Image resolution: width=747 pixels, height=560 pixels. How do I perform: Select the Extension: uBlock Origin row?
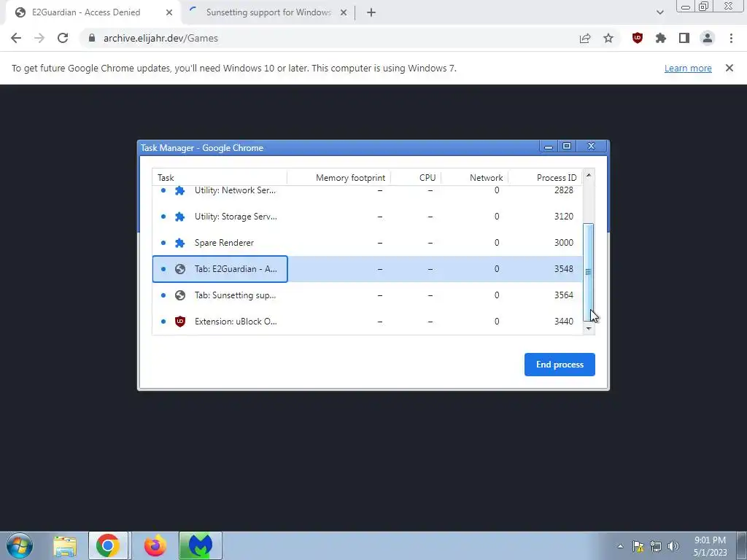click(x=368, y=321)
